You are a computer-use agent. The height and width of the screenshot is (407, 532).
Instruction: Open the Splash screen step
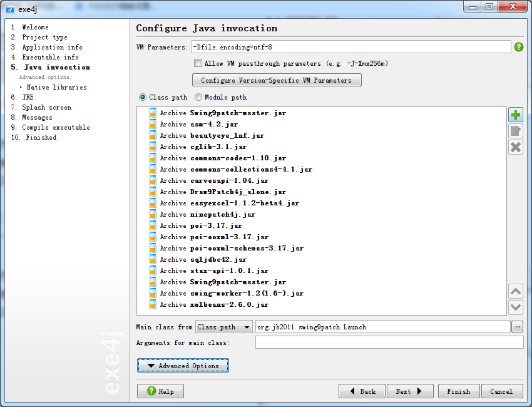(46, 107)
